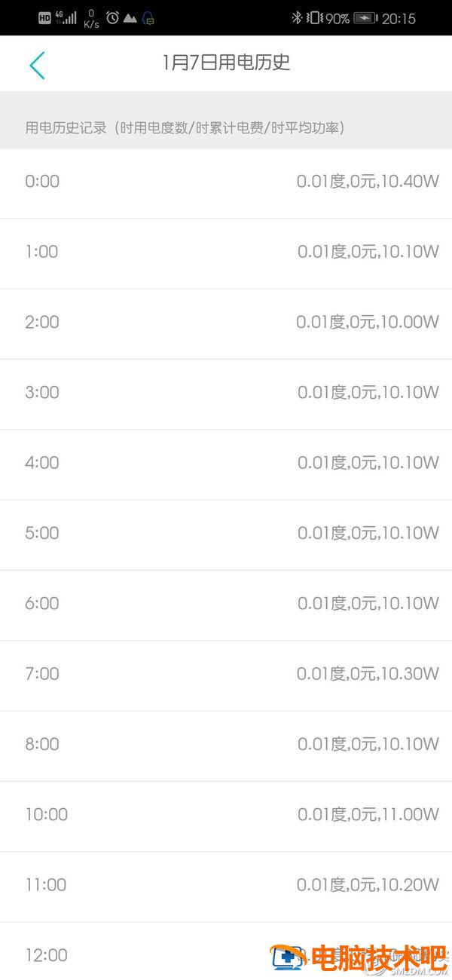
Task: Select the 12:00 usage record row
Action: click(x=226, y=951)
